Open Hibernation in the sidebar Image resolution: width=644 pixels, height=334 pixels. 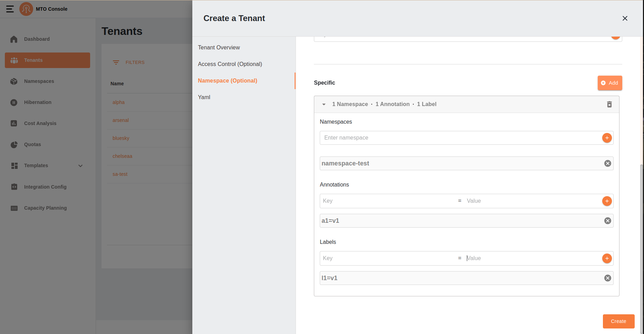coord(38,102)
